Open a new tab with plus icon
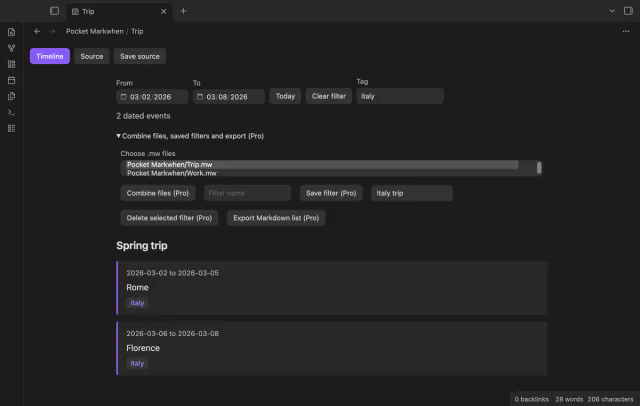 183,11
